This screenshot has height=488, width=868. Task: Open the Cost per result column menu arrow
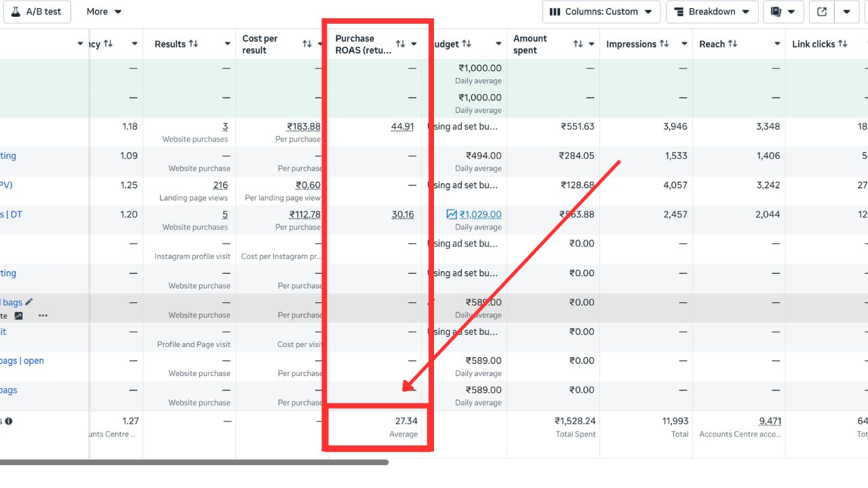pyautogui.click(x=320, y=44)
